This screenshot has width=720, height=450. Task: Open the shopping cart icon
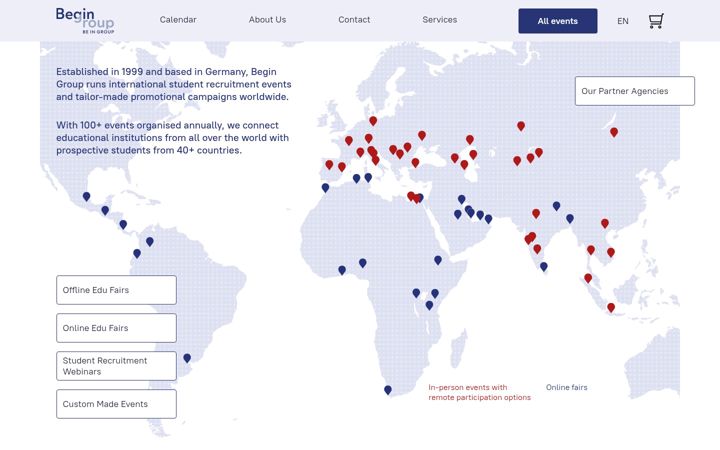point(656,21)
